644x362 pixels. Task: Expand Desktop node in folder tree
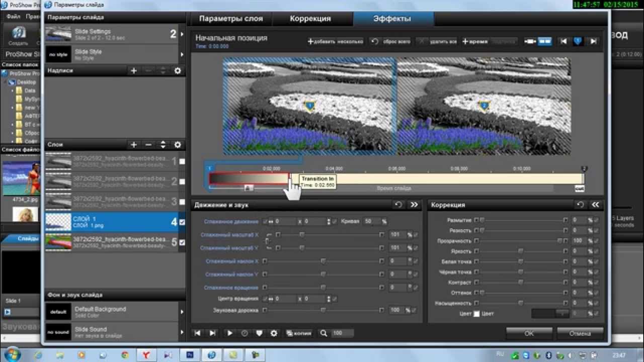(x=7, y=82)
